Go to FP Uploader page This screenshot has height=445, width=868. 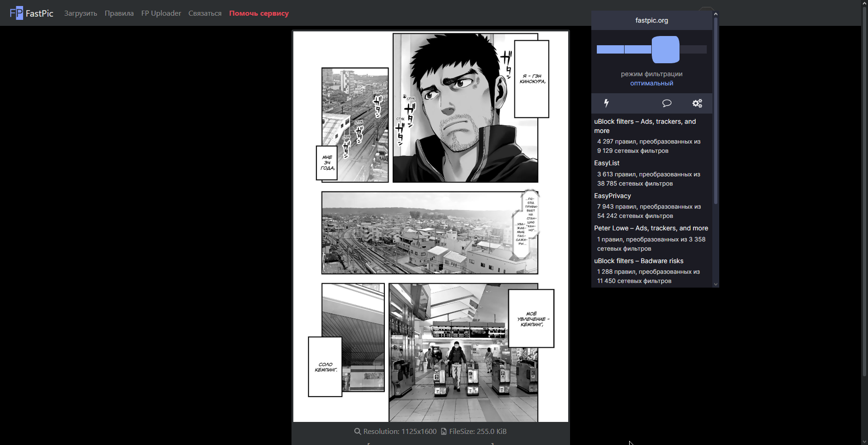(x=161, y=13)
